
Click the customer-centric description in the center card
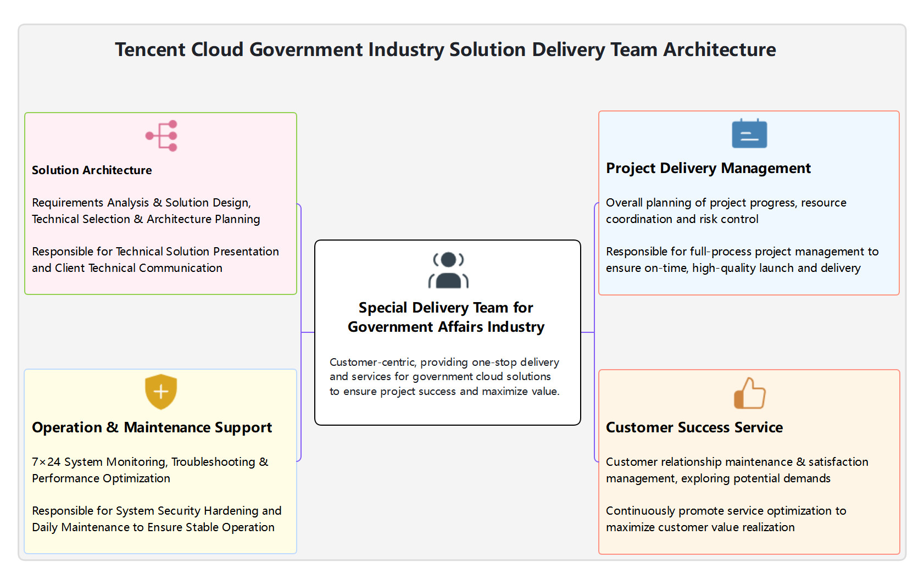[x=444, y=377]
